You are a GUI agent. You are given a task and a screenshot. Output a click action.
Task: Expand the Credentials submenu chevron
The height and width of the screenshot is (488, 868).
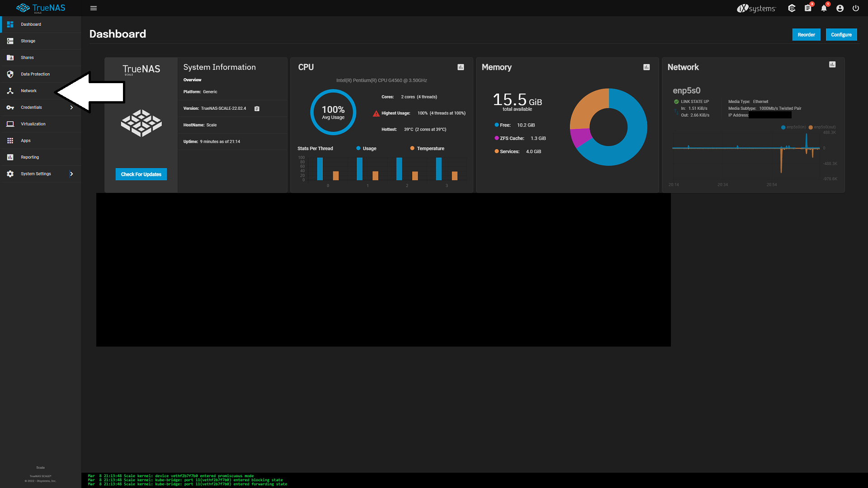coord(71,108)
